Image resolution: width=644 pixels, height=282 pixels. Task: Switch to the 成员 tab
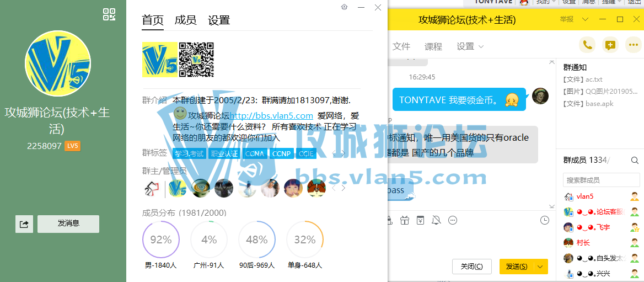[x=185, y=20]
